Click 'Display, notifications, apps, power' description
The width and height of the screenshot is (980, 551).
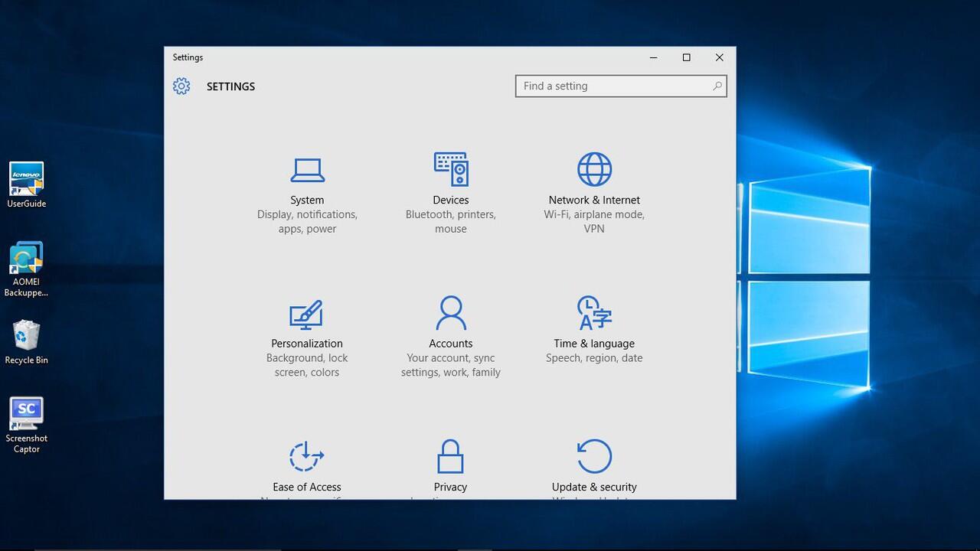click(x=307, y=222)
